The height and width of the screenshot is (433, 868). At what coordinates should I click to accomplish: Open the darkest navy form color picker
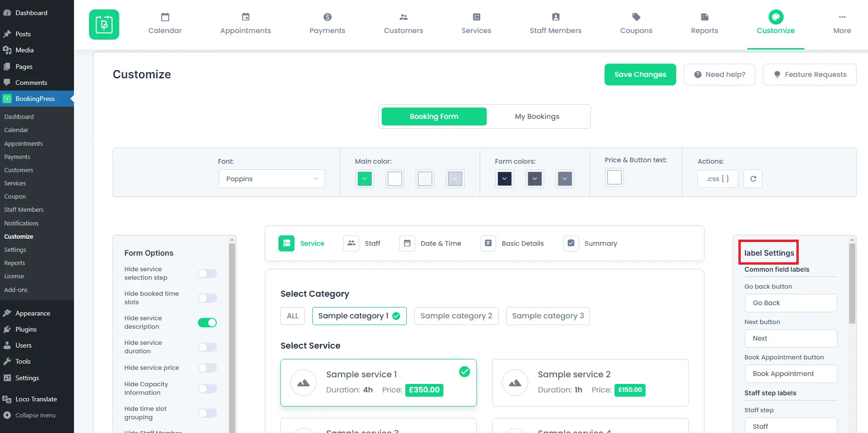(504, 179)
